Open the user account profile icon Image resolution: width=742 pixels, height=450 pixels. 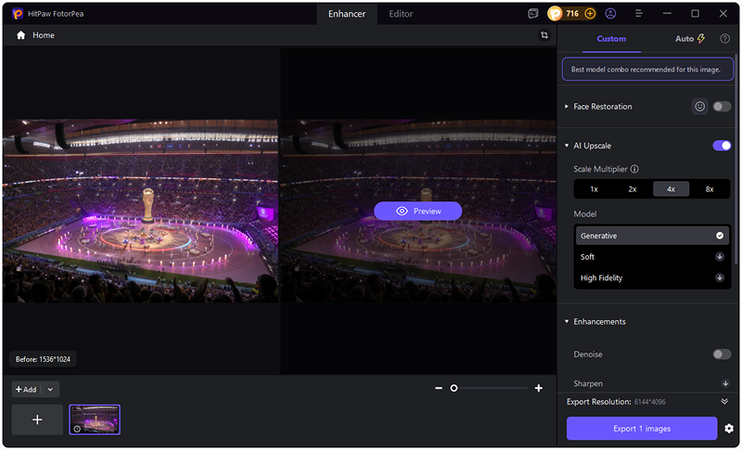click(x=610, y=14)
